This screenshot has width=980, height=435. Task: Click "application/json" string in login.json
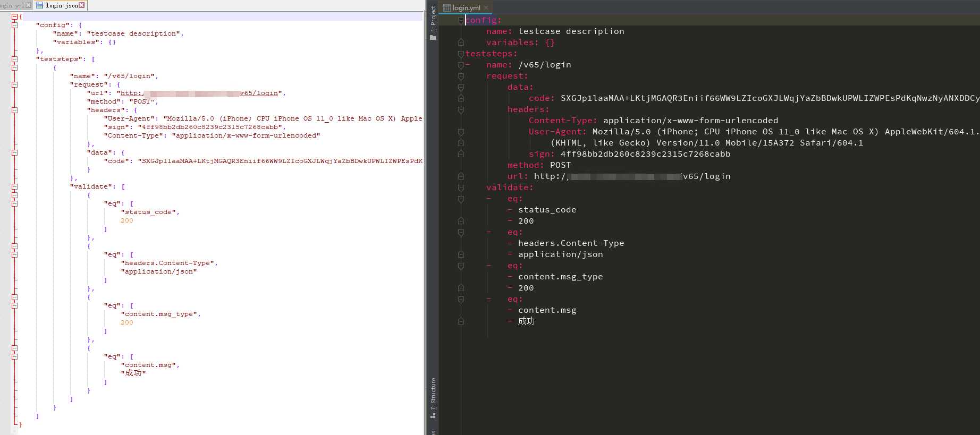pyautogui.click(x=159, y=271)
